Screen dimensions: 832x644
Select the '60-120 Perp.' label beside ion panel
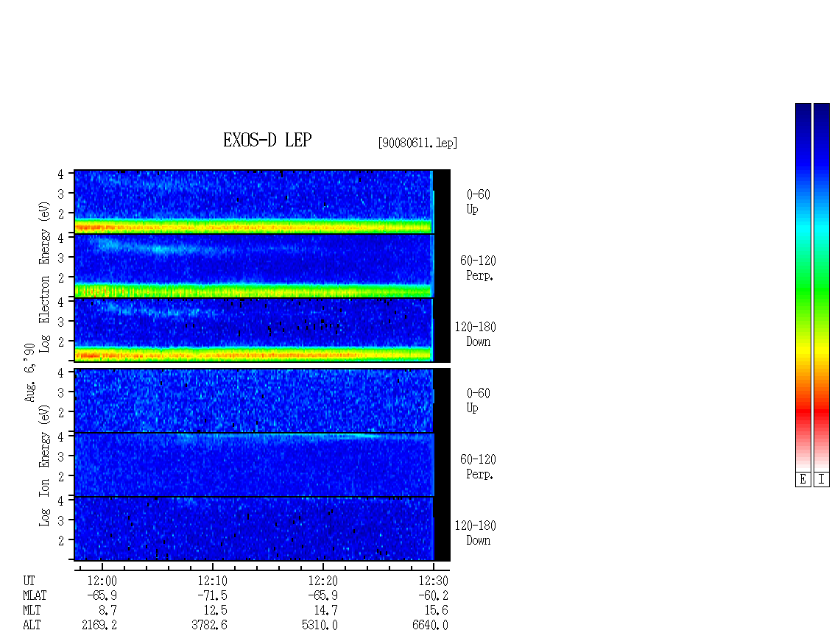(478, 467)
